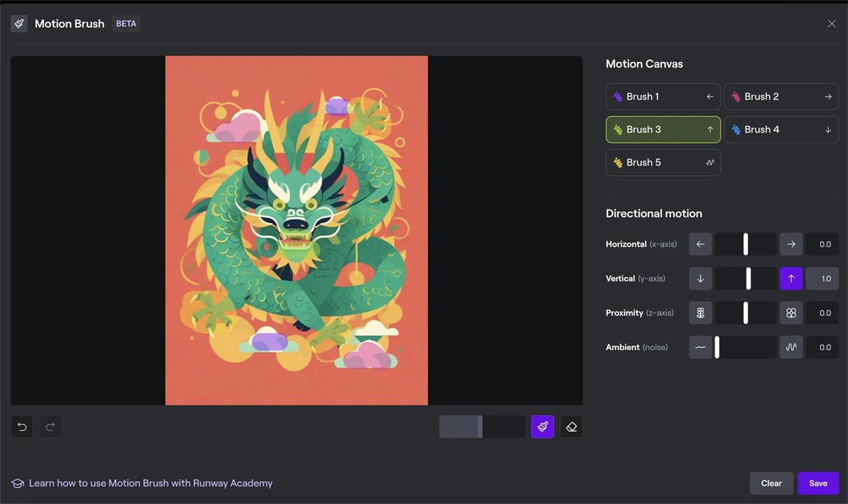Click the horizontal right arrow button
The width and height of the screenshot is (848, 504).
pos(791,244)
